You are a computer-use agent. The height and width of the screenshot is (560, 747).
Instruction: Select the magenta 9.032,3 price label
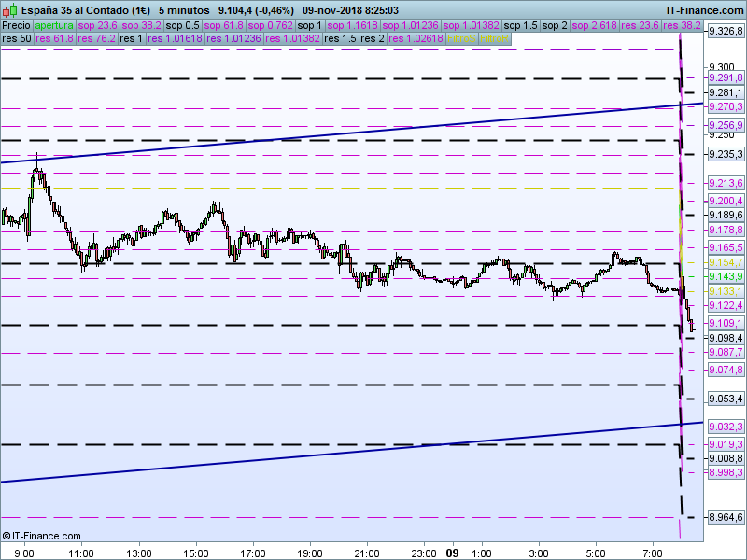[726, 427]
